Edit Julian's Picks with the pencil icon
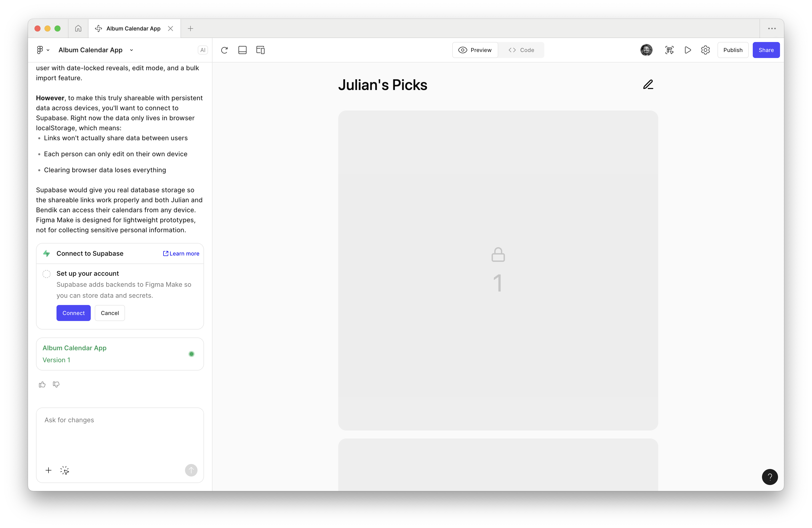Image resolution: width=812 pixels, height=528 pixels. coord(648,84)
